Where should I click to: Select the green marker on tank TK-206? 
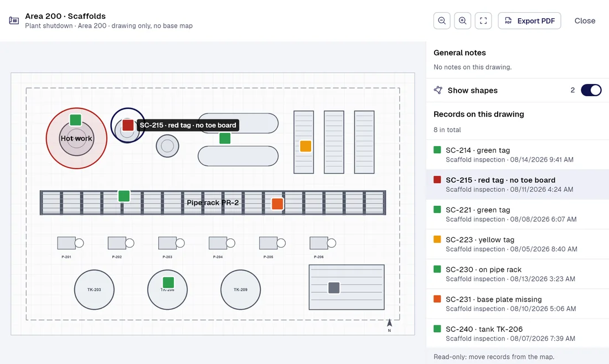click(x=168, y=283)
